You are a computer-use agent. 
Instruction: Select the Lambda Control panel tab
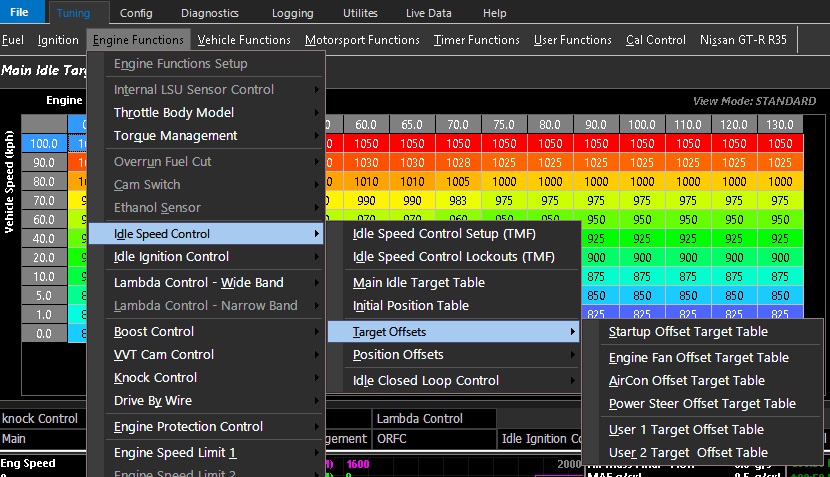pos(420,418)
